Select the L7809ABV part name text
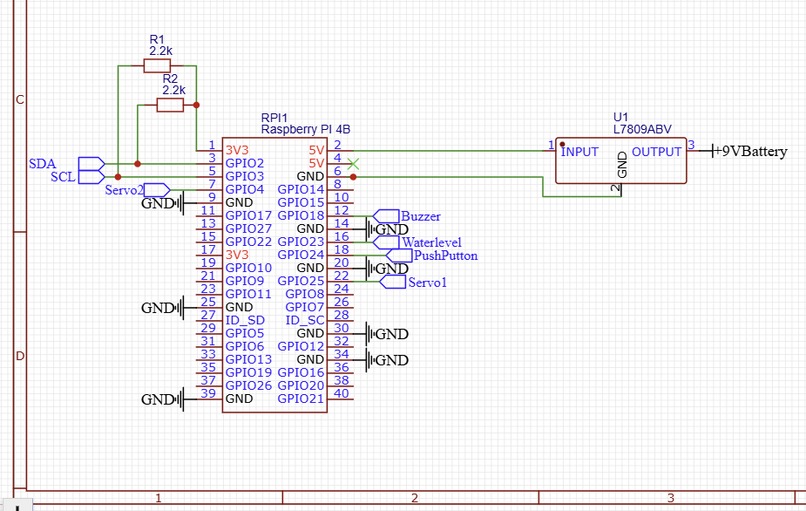Viewport: 806px width, 511px height. pyautogui.click(x=643, y=130)
